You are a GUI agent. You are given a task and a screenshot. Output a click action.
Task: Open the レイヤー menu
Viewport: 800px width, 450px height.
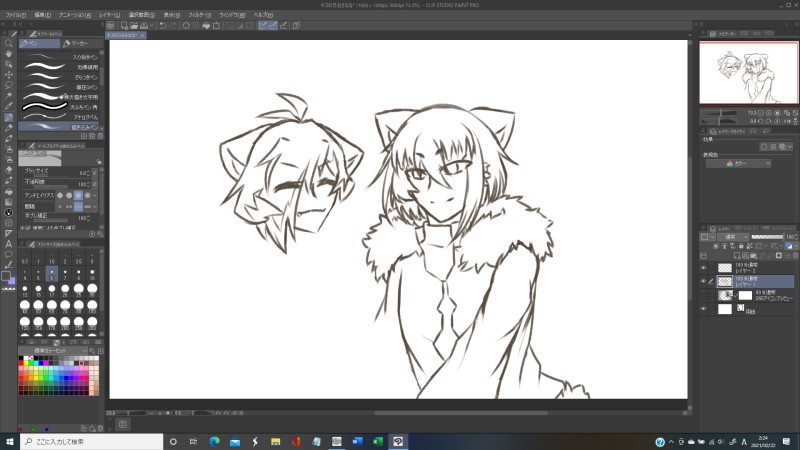[x=109, y=15]
